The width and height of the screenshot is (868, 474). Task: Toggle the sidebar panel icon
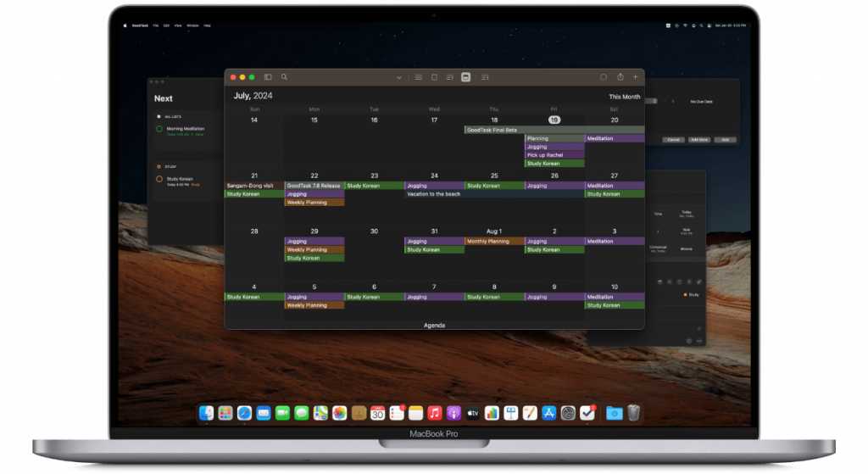[x=268, y=77]
